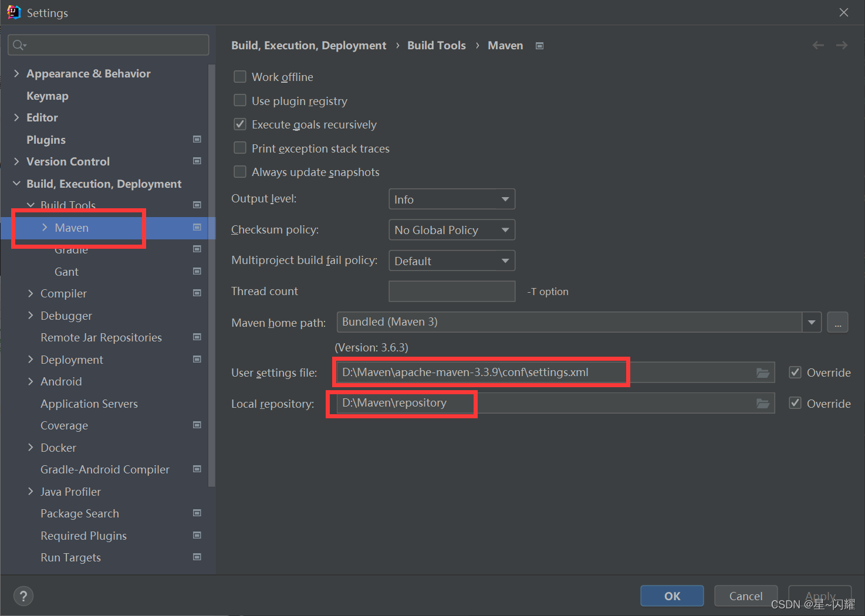Image resolution: width=865 pixels, height=616 pixels.
Task: Click the project-level icon next to Gradle-Android Compiler
Action: 197,469
